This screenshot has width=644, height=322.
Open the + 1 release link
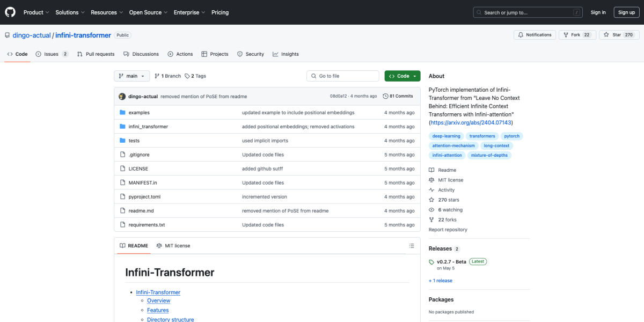(x=441, y=281)
